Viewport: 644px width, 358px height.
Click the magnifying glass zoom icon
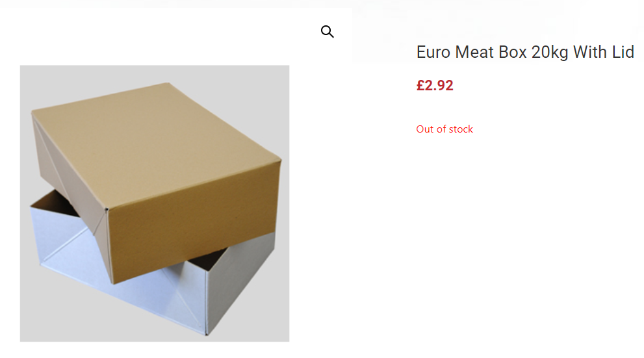[328, 32]
